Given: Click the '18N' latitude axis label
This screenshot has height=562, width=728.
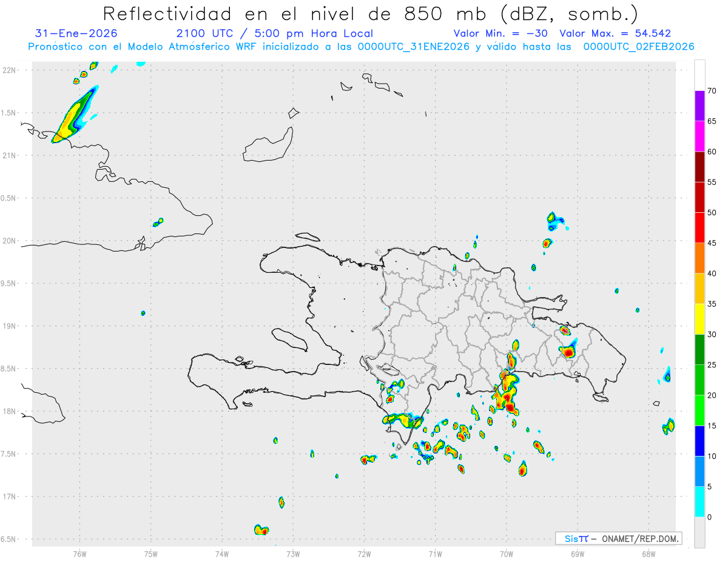Looking at the screenshot, I should point(10,412).
